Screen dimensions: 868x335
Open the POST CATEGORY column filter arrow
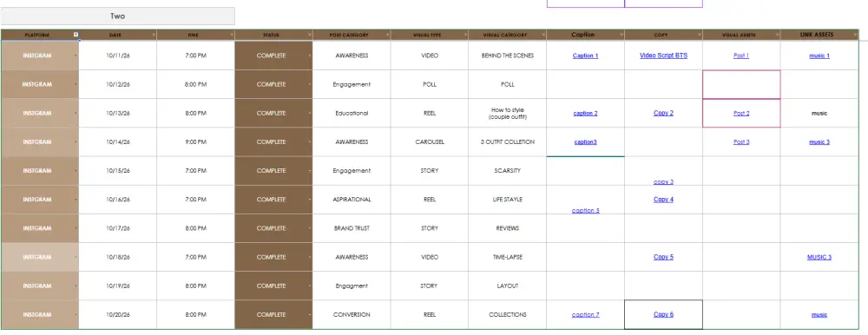(x=387, y=35)
